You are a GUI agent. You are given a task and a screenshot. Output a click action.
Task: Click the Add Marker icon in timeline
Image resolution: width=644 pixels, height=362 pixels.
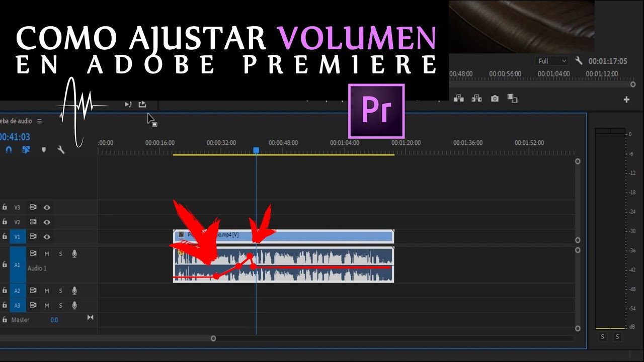[x=44, y=150]
